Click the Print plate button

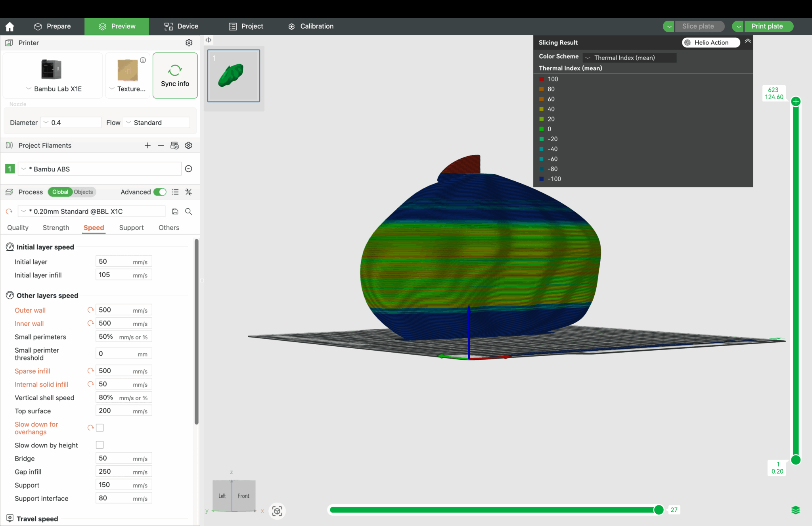[x=768, y=26]
